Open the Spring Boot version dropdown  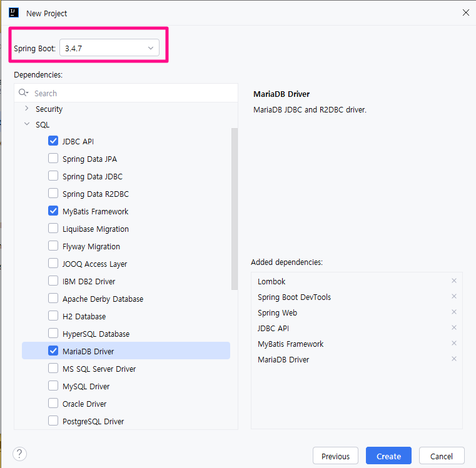pyautogui.click(x=109, y=47)
